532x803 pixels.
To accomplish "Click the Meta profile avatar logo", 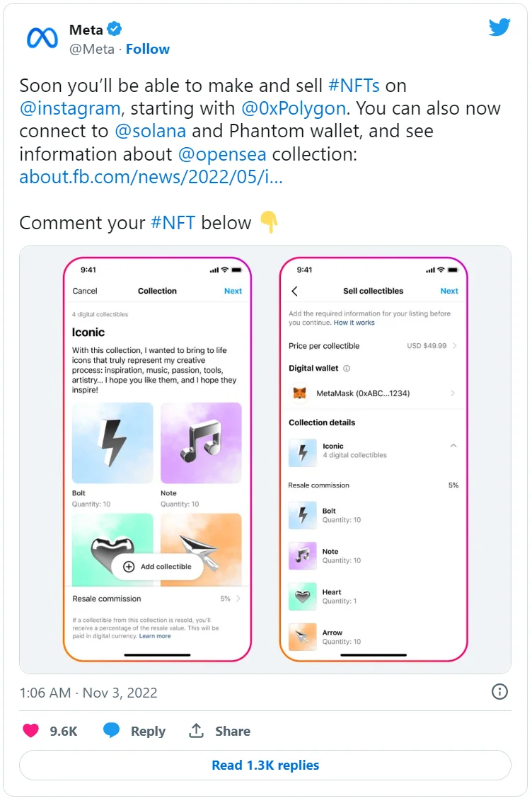I will click(x=42, y=38).
